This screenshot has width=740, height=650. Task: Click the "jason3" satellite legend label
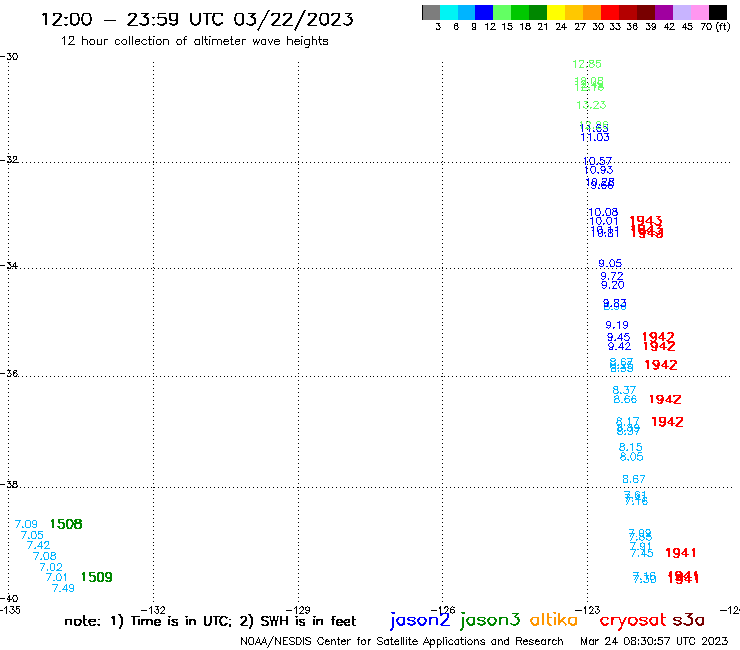[x=490, y=620]
